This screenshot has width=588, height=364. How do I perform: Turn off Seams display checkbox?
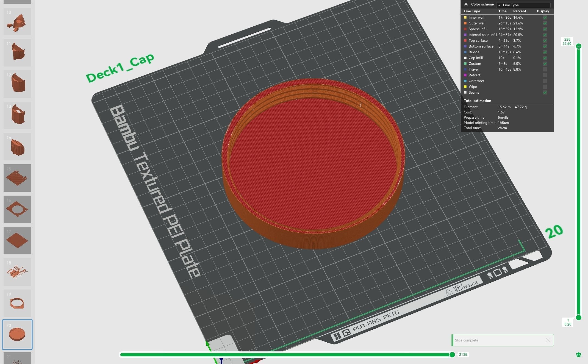(x=545, y=93)
